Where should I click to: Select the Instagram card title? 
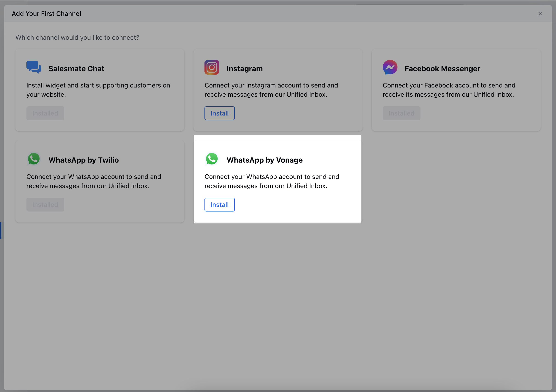pos(245,69)
